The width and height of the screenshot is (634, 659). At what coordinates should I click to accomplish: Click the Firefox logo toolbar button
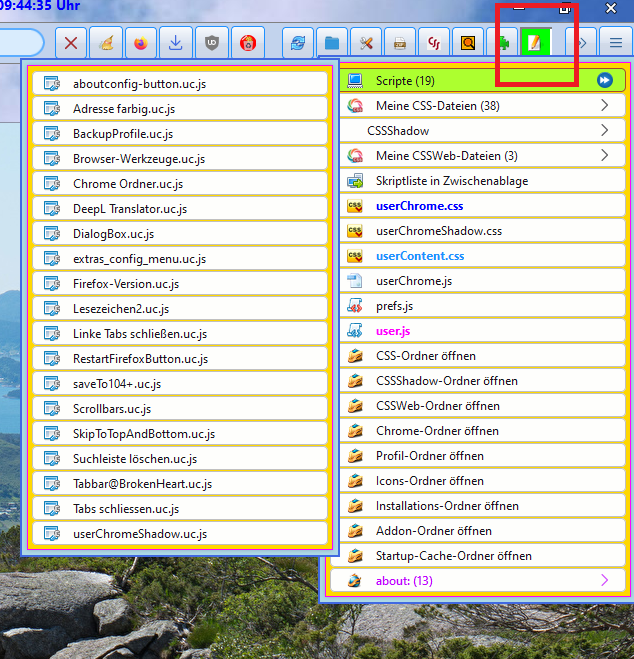(140, 43)
